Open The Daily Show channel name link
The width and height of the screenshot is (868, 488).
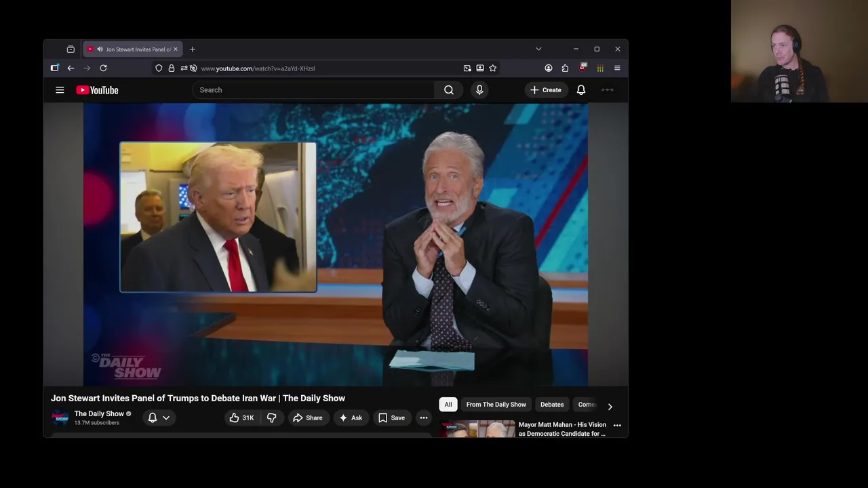tap(99, 413)
